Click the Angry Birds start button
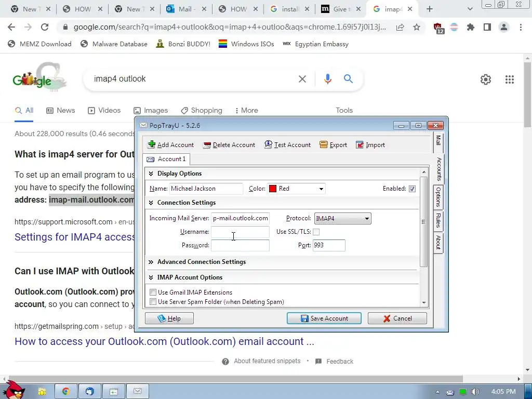 [x=14, y=390]
